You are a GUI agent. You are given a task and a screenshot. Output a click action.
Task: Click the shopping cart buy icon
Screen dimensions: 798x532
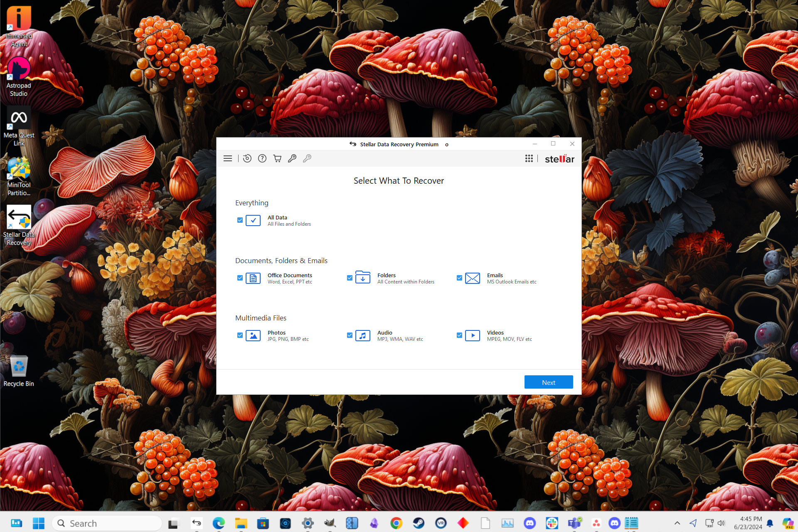click(277, 158)
